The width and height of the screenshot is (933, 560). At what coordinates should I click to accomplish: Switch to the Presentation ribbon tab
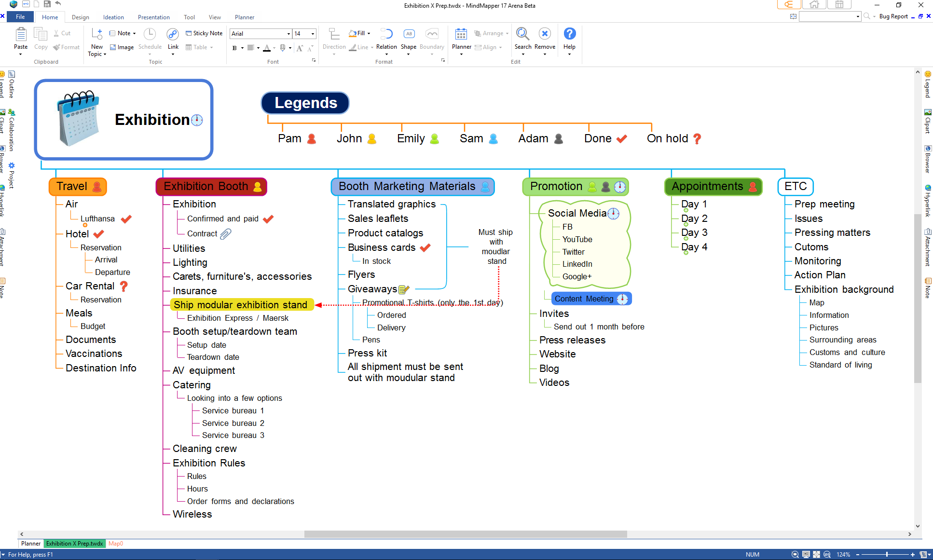coord(153,17)
